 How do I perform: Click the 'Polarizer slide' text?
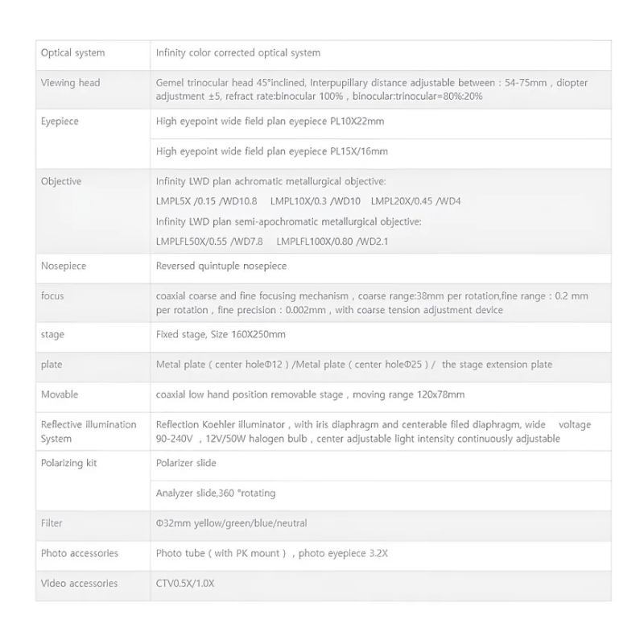[x=186, y=463]
